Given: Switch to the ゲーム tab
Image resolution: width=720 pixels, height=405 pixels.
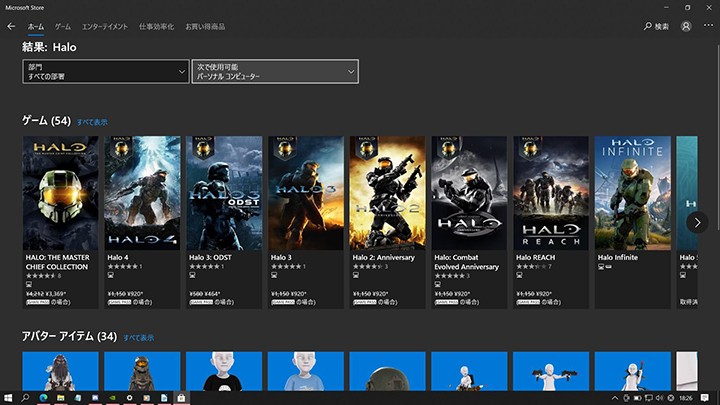Looking at the screenshot, I should point(62,26).
